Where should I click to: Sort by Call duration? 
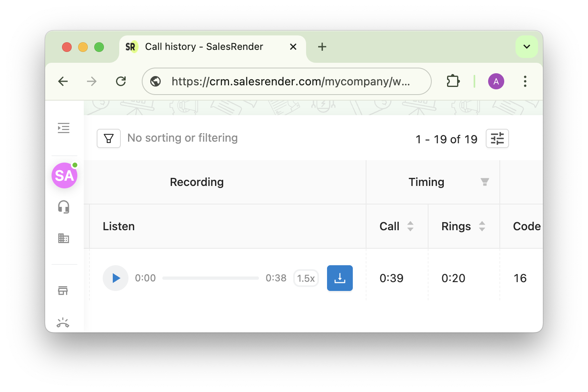[x=410, y=226]
